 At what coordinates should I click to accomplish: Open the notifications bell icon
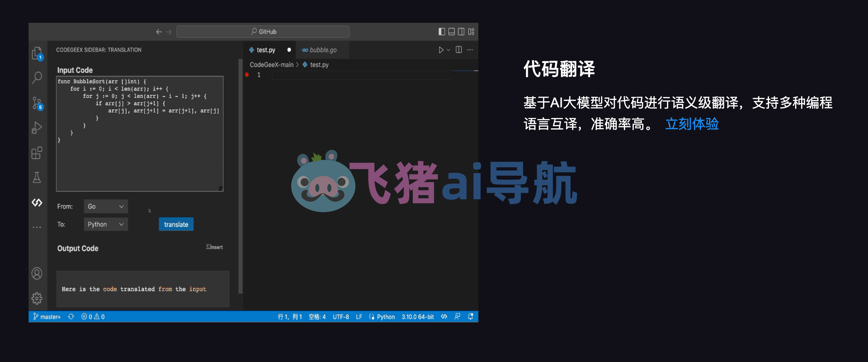471,316
